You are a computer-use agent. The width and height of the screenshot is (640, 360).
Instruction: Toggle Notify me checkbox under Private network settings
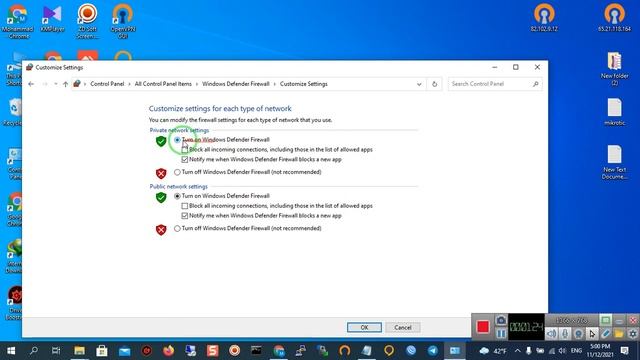pos(185,160)
